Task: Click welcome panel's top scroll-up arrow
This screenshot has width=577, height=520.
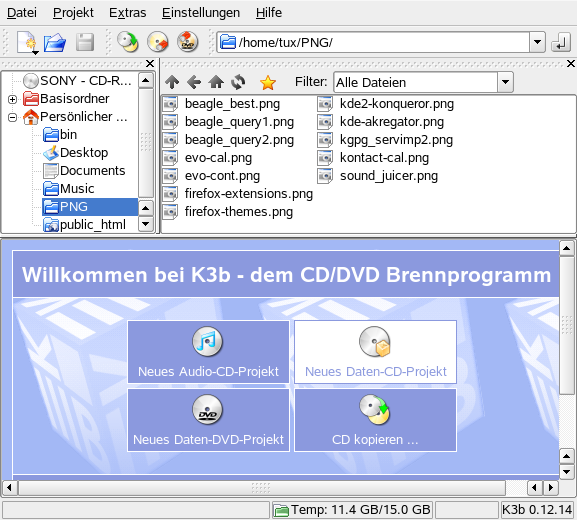Action: point(567,249)
